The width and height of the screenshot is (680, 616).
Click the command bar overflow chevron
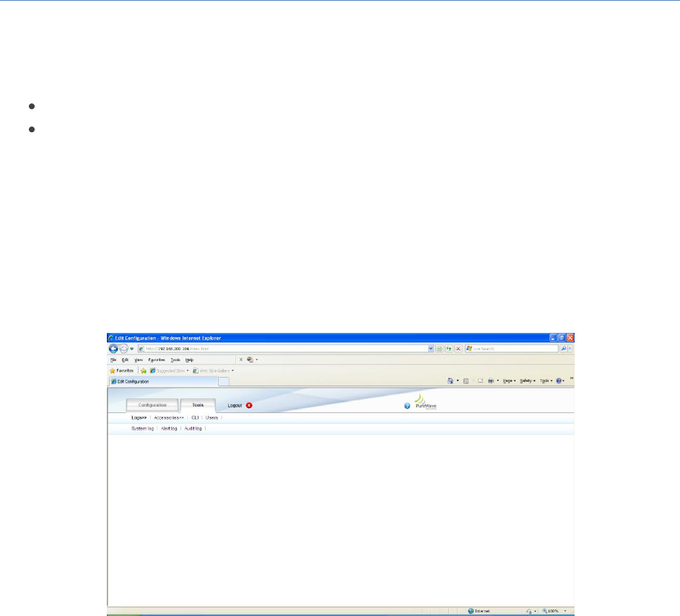point(571,378)
